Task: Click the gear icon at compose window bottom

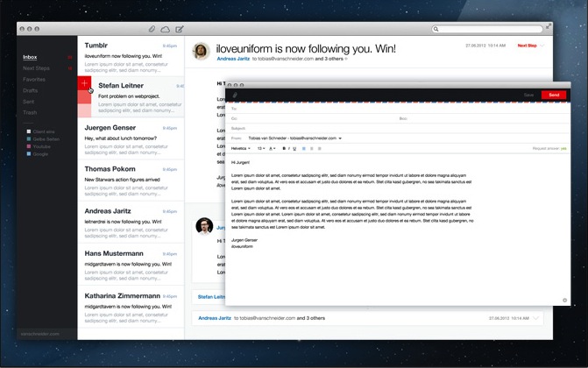Action: click(564, 301)
